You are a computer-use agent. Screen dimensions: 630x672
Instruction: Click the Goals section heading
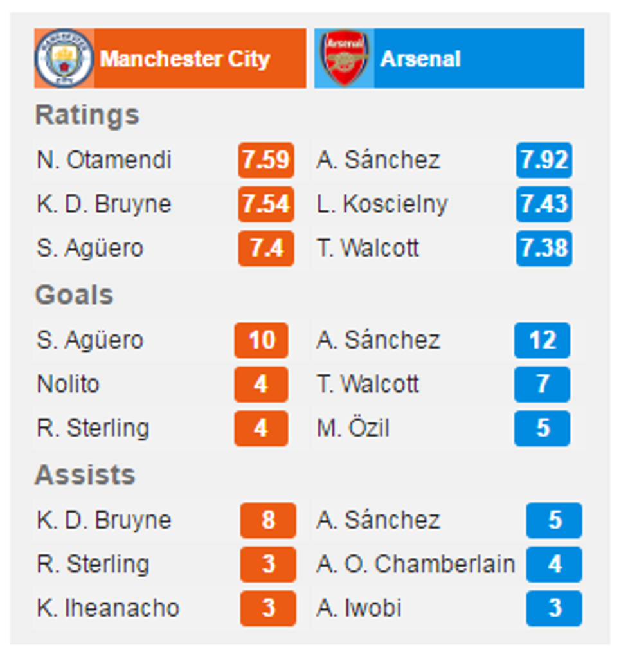(74, 295)
